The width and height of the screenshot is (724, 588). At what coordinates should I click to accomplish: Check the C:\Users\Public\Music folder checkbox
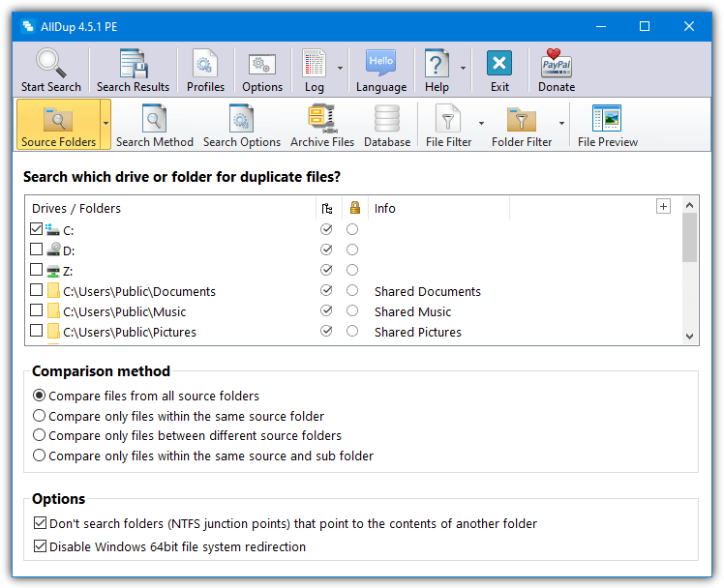[x=37, y=311]
